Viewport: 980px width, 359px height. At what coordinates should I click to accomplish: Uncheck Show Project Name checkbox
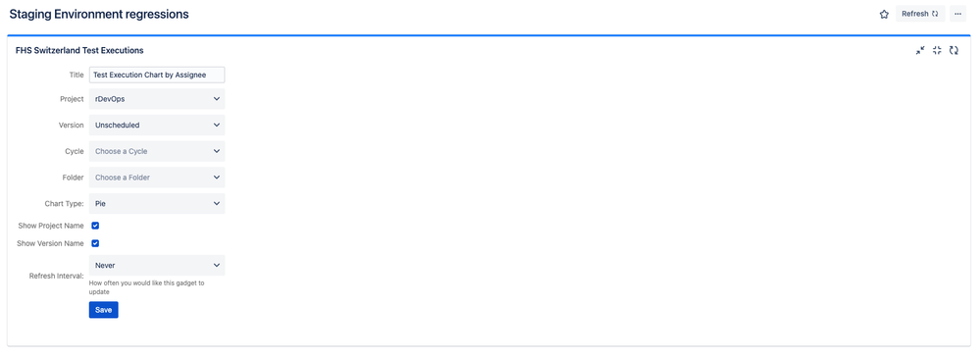point(95,226)
